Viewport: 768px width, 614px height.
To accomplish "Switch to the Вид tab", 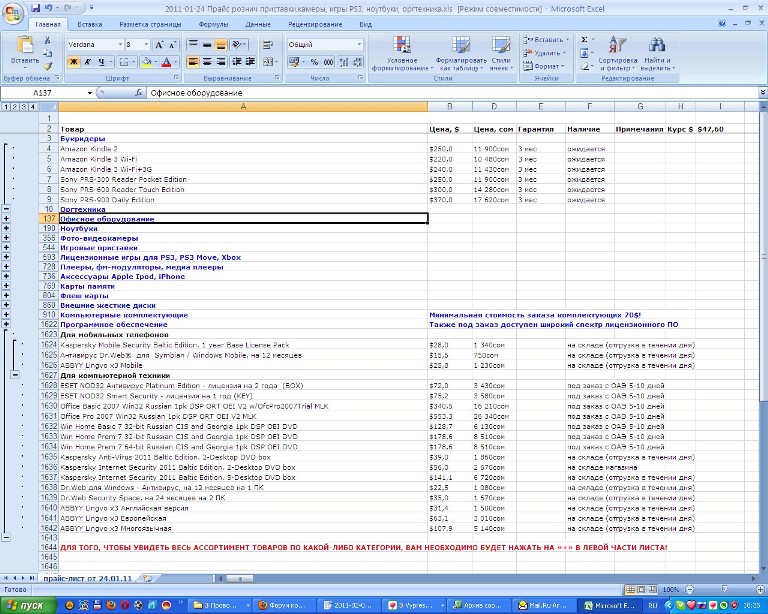I will [365, 24].
